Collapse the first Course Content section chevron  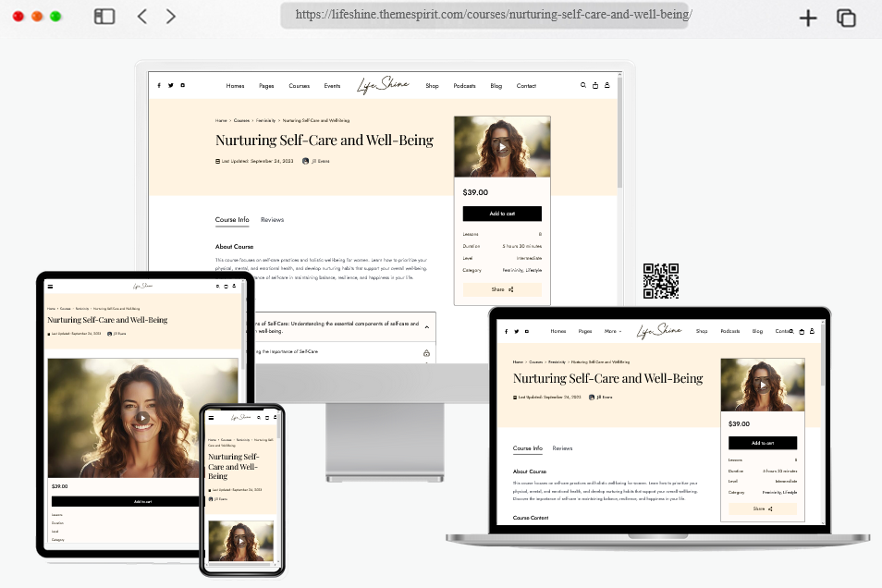[426, 325]
